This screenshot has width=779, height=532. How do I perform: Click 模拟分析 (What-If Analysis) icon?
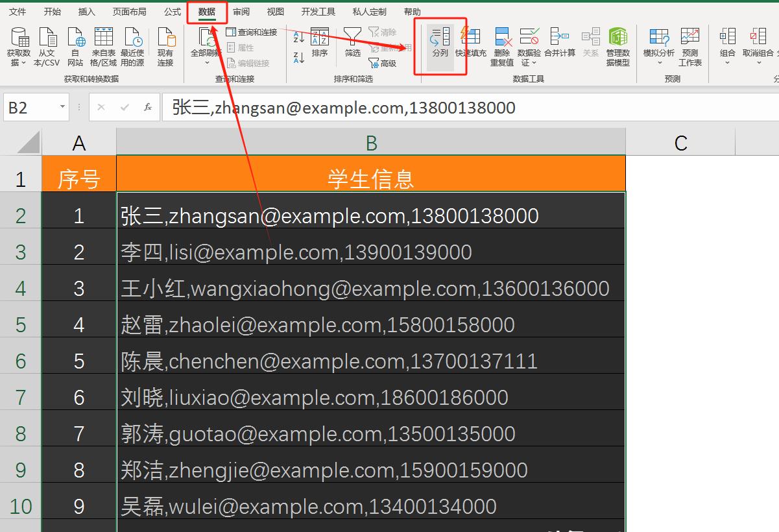coord(659,38)
